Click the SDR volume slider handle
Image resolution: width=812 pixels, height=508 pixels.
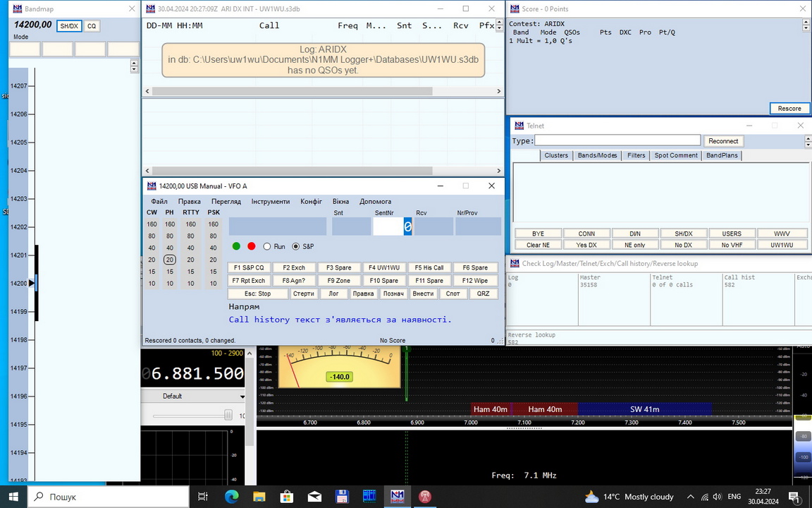pos(228,416)
